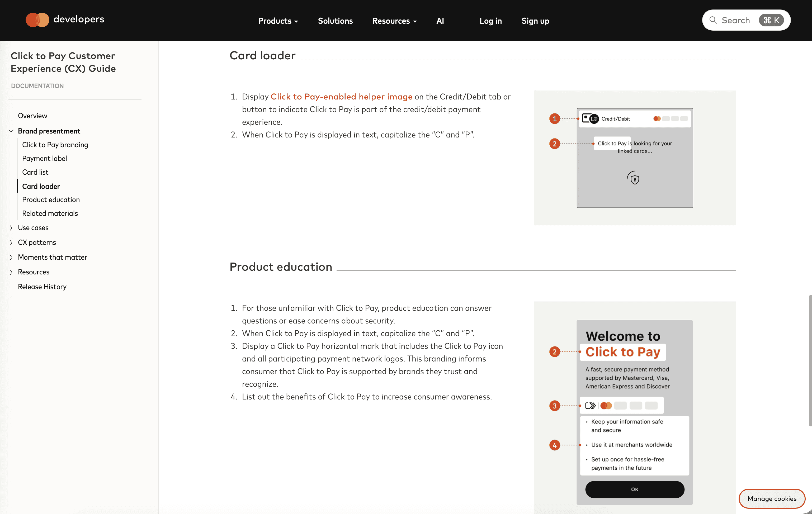Click the orange number 4 marker badge

554,445
